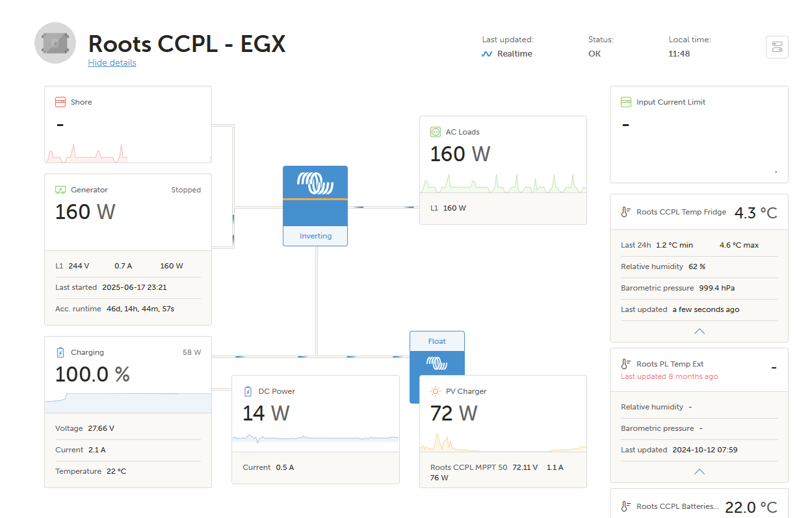812x518 pixels.
Task: Click the battery 100.0 % reading
Action: coord(92,374)
